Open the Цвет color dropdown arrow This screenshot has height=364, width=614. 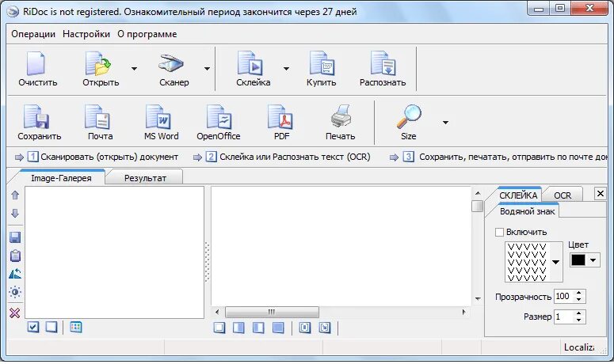pos(593,260)
